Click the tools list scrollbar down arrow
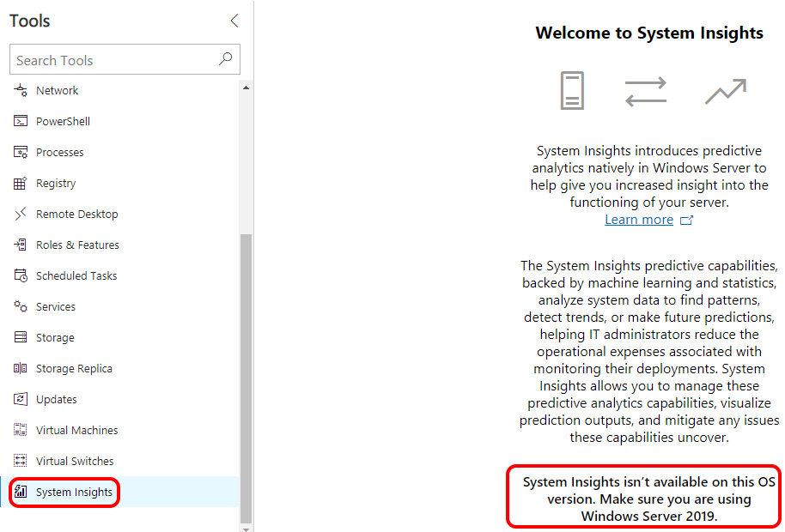 pos(246,529)
